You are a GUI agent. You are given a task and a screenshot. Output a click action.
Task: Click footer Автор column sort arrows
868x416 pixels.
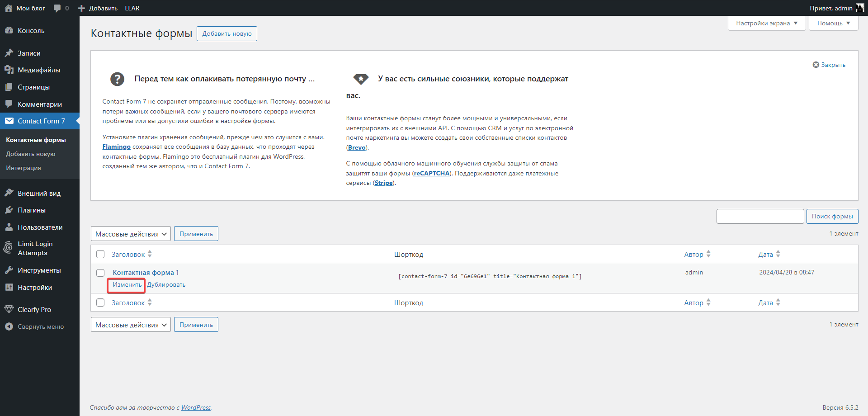[x=708, y=303]
